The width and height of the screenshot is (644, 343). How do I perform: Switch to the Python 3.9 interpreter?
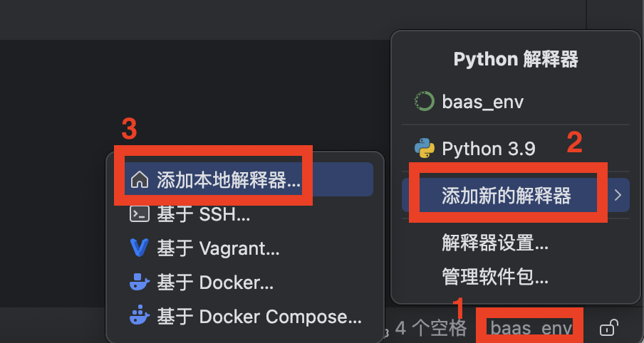[489, 149]
